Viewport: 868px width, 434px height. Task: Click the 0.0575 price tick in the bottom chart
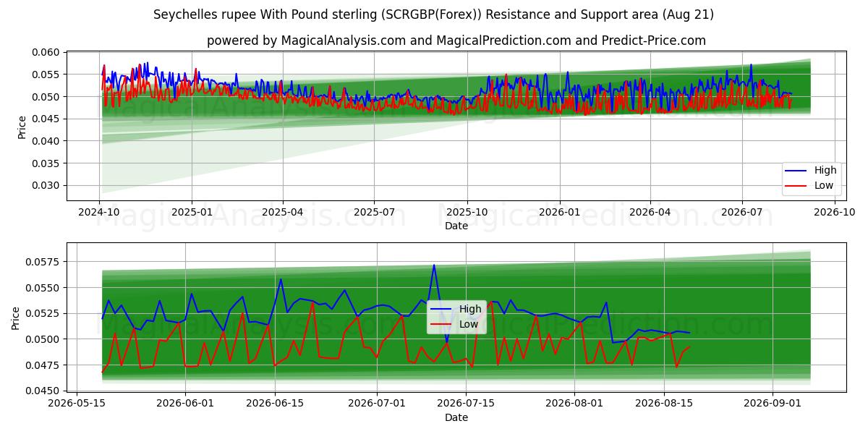pos(43,262)
